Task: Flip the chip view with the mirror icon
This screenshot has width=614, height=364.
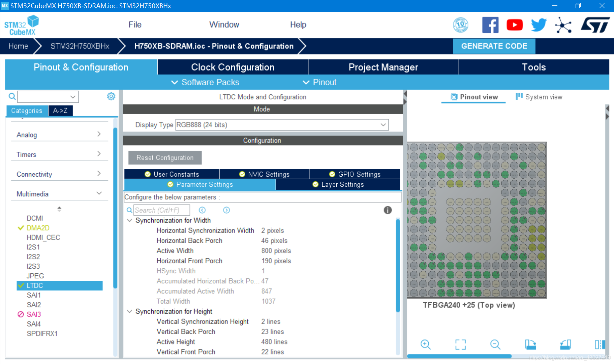Action: click(600, 344)
